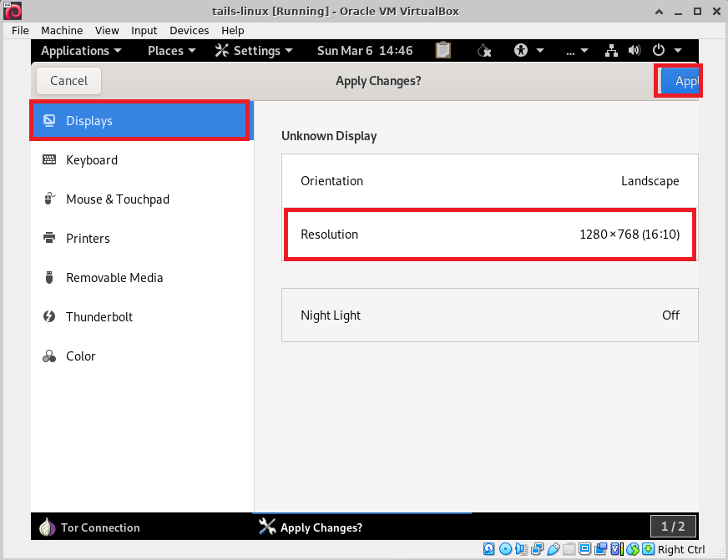728x560 pixels.
Task: Click the clipboard icon in Tails top bar
Action: tap(443, 50)
